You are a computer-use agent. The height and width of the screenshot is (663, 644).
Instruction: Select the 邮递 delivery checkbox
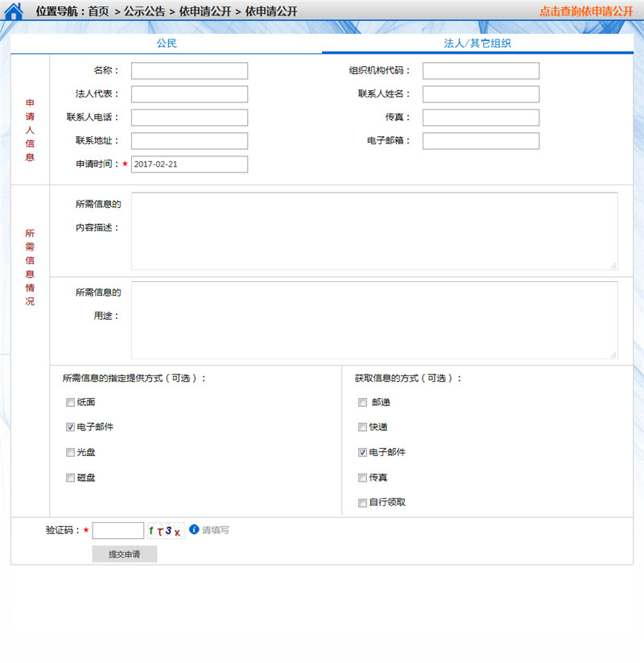point(363,402)
